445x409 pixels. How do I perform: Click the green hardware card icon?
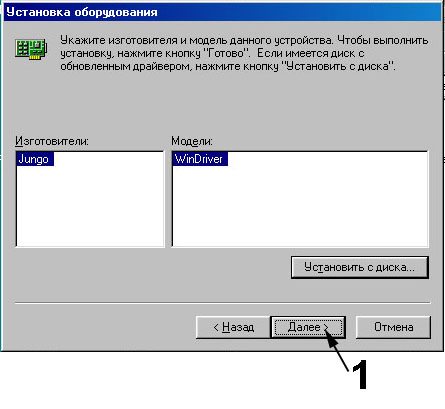click(x=31, y=49)
